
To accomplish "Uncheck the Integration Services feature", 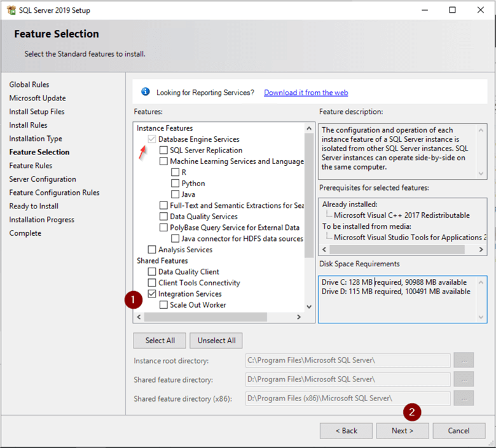I will (x=153, y=294).
